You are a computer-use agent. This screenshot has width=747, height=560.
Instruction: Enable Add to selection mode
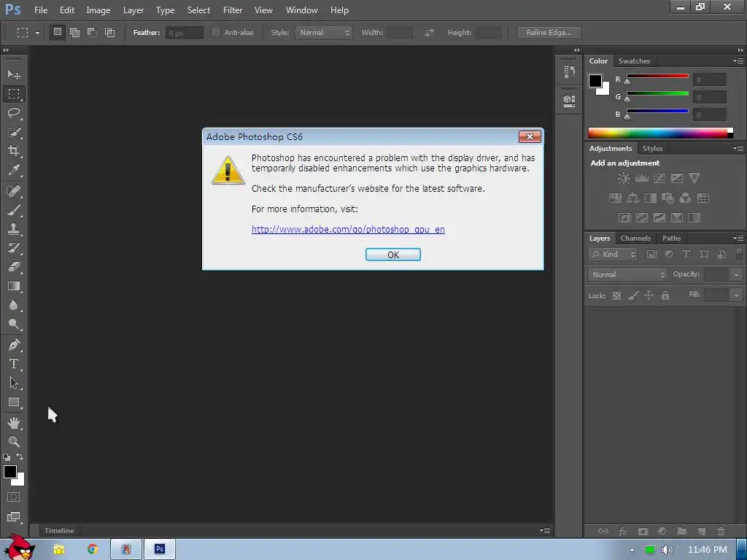pyautogui.click(x=75, y=32)
